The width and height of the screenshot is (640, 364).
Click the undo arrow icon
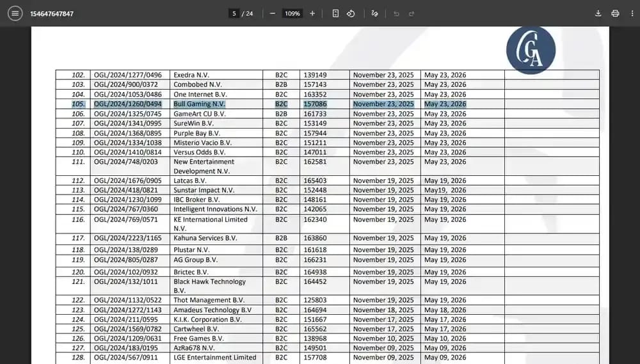pyautogui.click(x=396, y=13)
